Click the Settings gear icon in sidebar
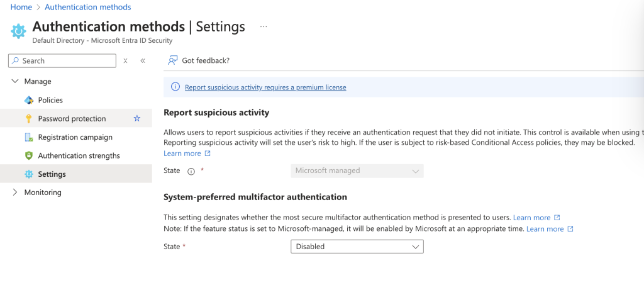 coord(29,174)
